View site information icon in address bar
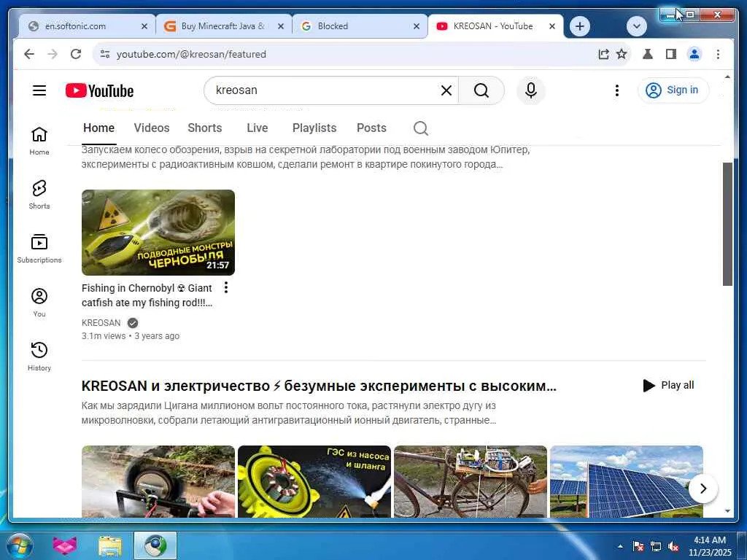The height and width of the screenshot is (560, 747). pos(105,54)
